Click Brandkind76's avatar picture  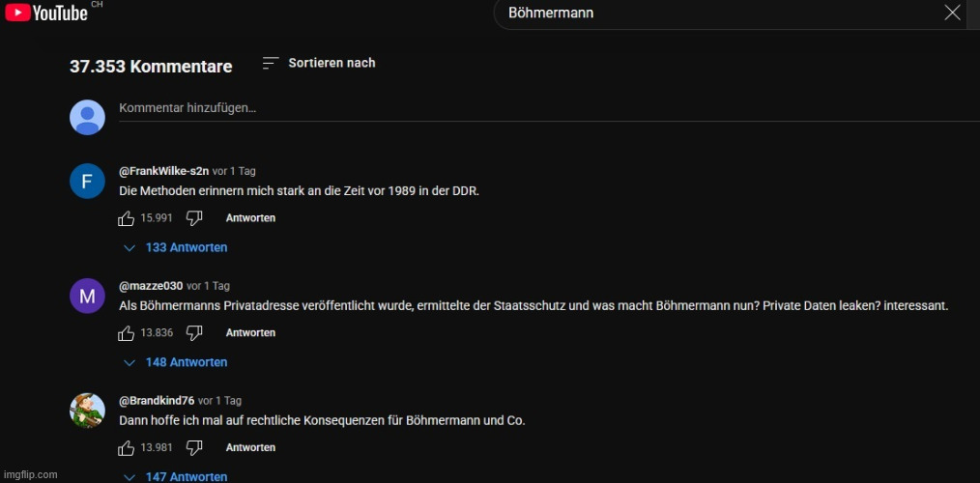click(x=88, y=411)
